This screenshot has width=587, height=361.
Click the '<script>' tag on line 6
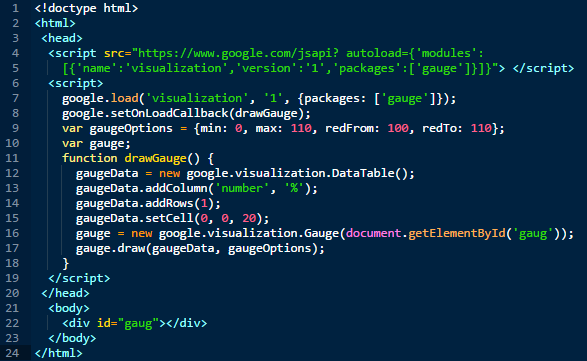point(76,83)
